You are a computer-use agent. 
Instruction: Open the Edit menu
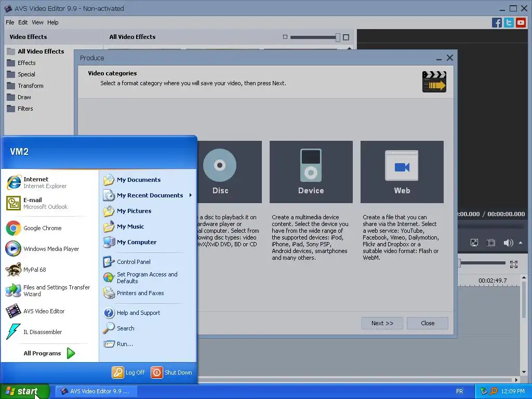pyautogui.click(x=23, y=22)
